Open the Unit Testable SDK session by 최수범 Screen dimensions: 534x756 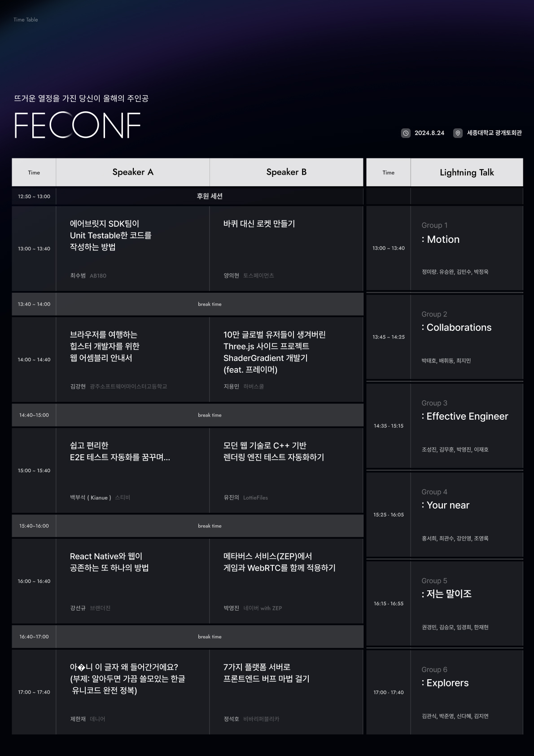[x=133, y=249]
